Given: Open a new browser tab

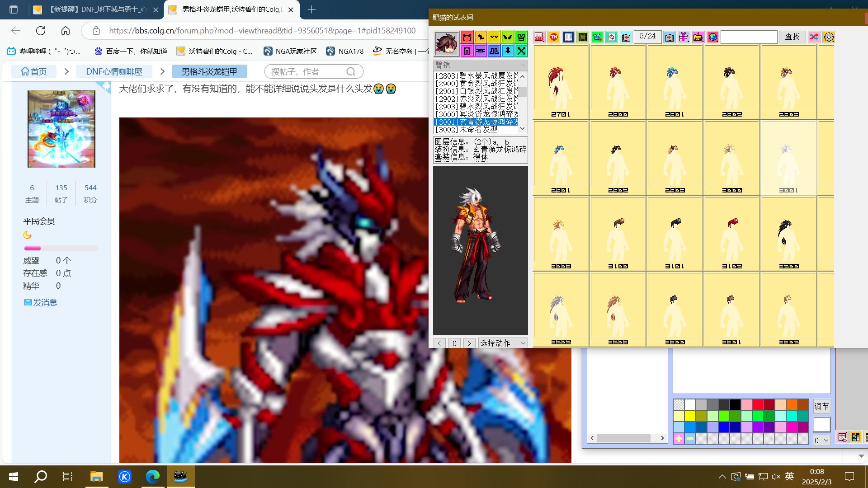Looking at the screenshot, I should [311, 9].
